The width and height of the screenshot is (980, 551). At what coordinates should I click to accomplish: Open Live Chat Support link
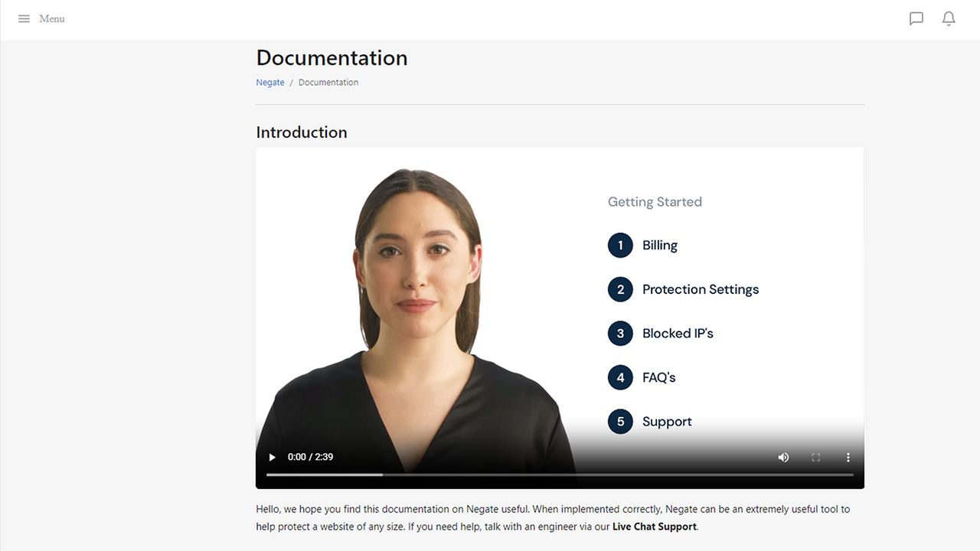click(655, 527)
